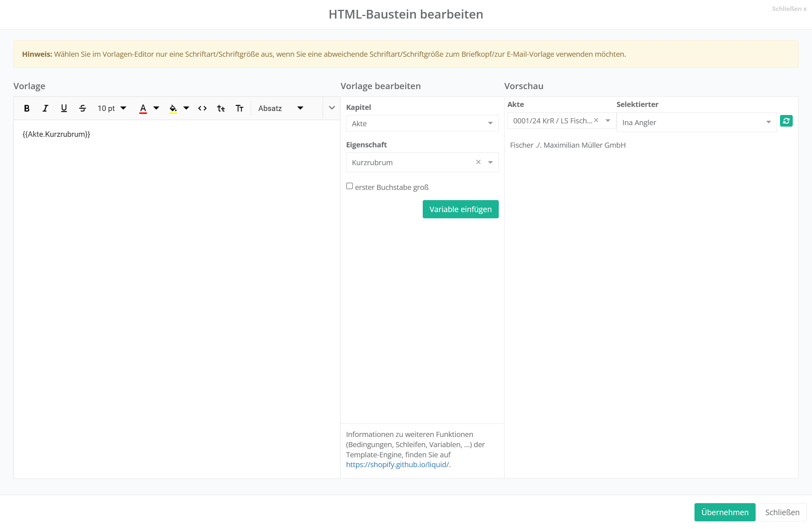Enable 'erster Buchstabe groß' checkbox
This screenshot has width=812, height=529.
[x=350, y=186]
